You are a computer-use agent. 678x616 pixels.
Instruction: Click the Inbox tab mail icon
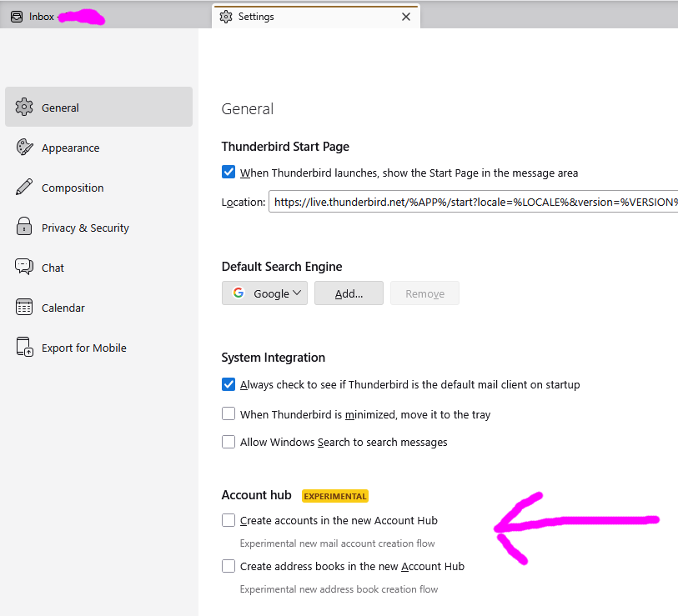[x=17, y=17]
